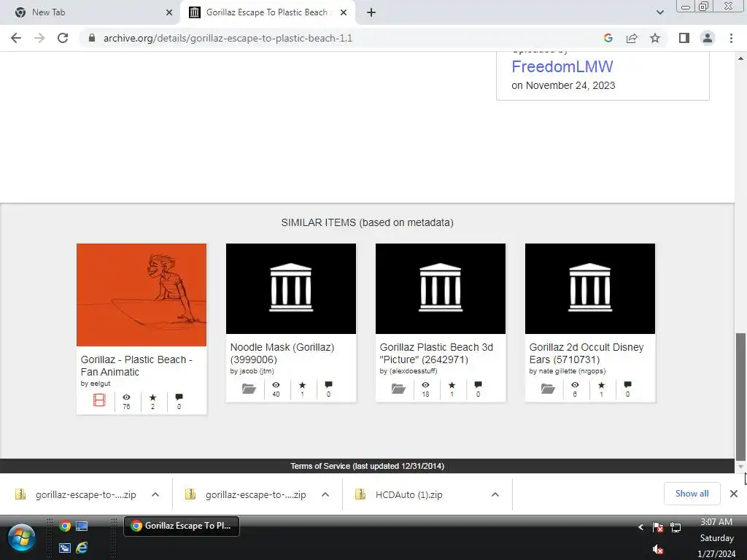747x560 pixels.
Task: Click reviews comment icon on Noodle Mask card
Action: [328, 384]
